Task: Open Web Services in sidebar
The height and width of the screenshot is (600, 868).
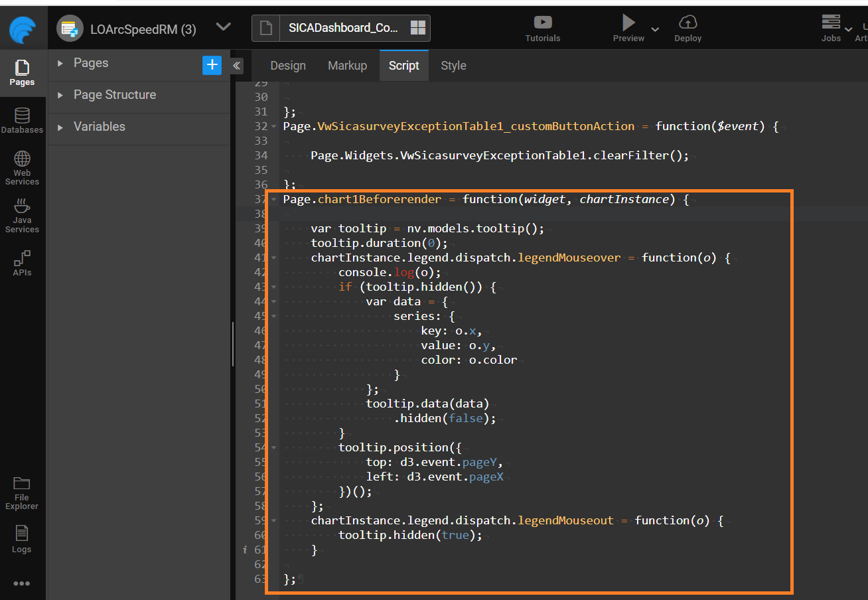Action: tap(22, 167)
